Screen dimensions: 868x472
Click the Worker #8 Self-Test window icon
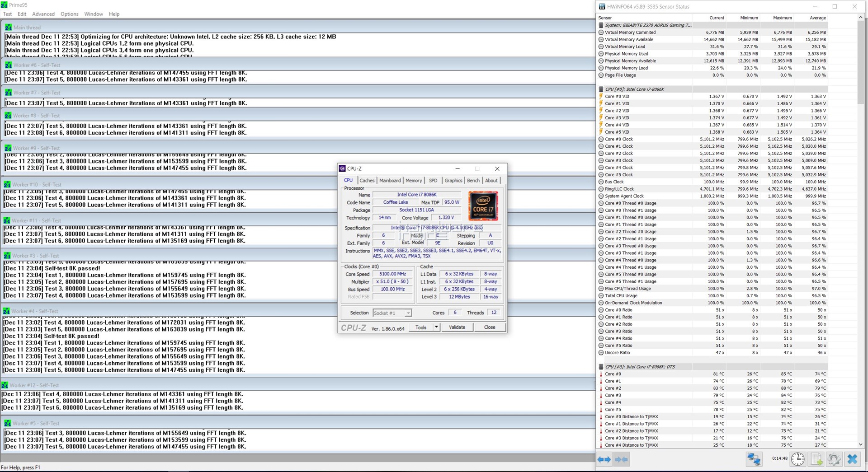(8, 116)
